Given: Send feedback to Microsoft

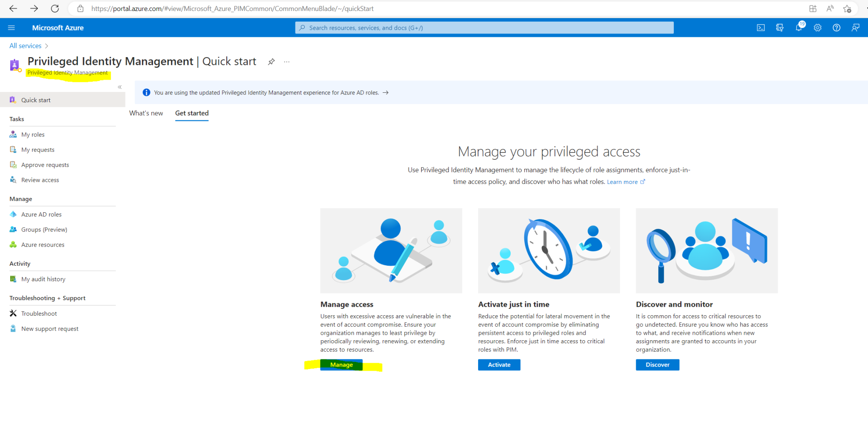Looking at the screenshot, I should pos(855,27).
